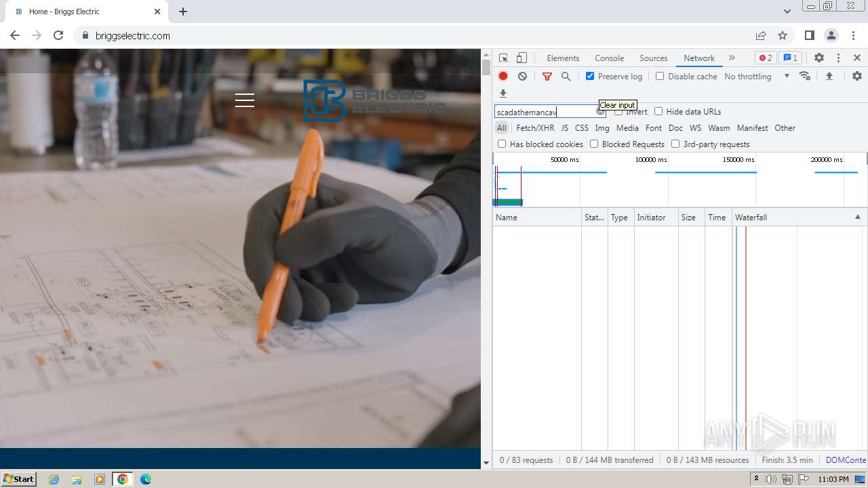Open the Windows Start menu

(x=18, y=479)
